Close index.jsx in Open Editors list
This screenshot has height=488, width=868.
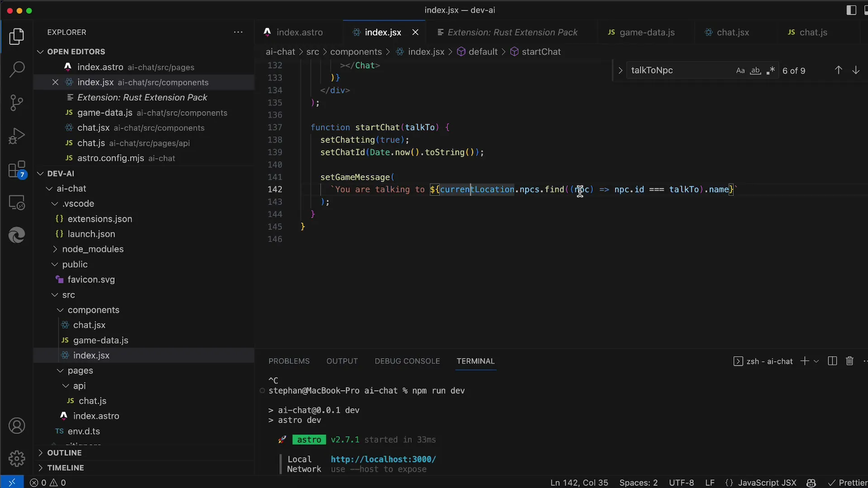click(x=55, y=82)
